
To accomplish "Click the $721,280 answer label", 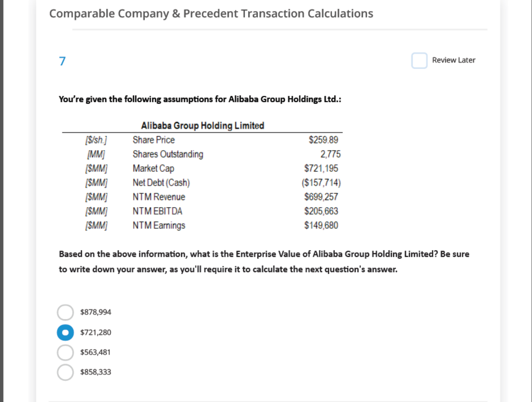I will pos(96,332).
